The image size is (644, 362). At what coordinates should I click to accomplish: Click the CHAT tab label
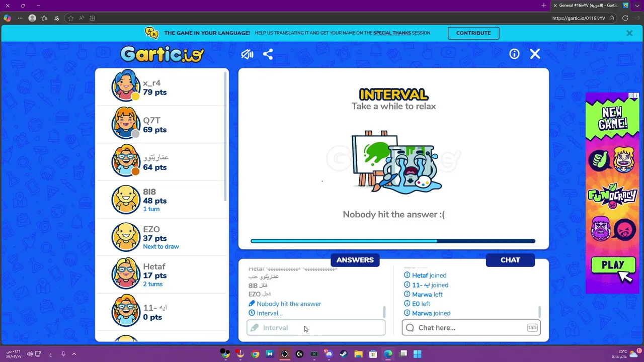click(510, 260)
